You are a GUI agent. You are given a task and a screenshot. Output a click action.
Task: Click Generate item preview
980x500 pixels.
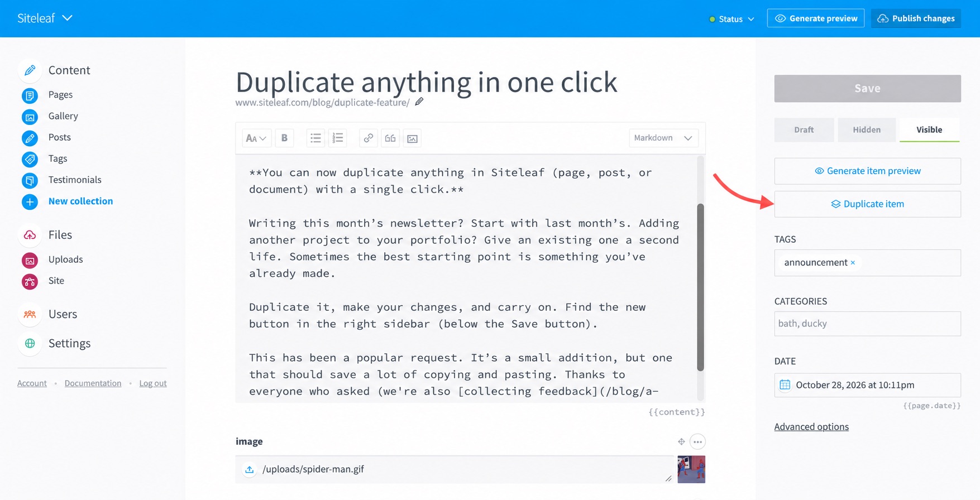[867, 171]
